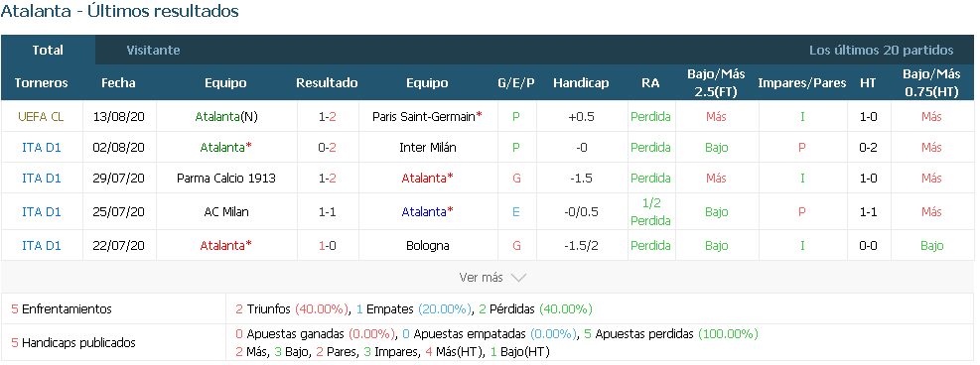Open AC Milan team link
Screen dimensions: 980x365
coord(226,211)
